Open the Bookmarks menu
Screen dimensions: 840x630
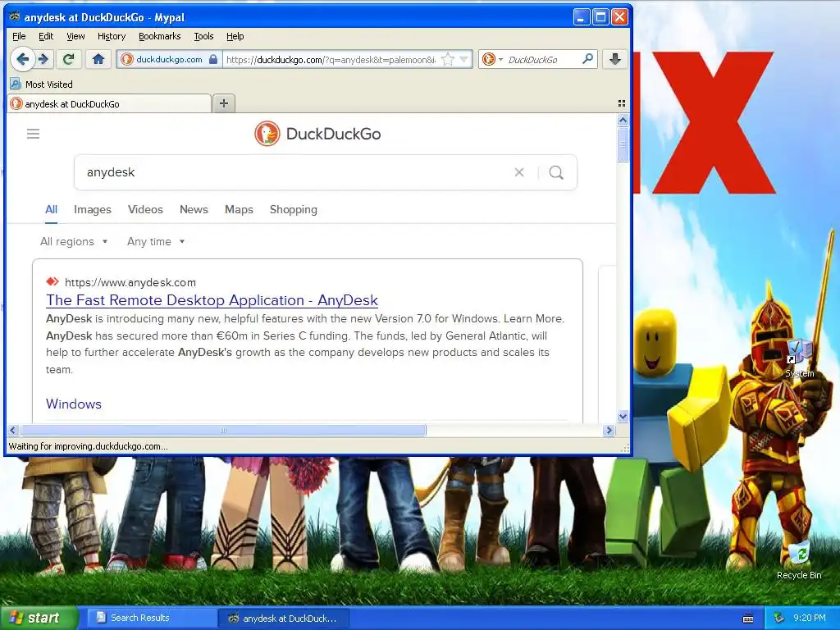(x=160, y=36)
